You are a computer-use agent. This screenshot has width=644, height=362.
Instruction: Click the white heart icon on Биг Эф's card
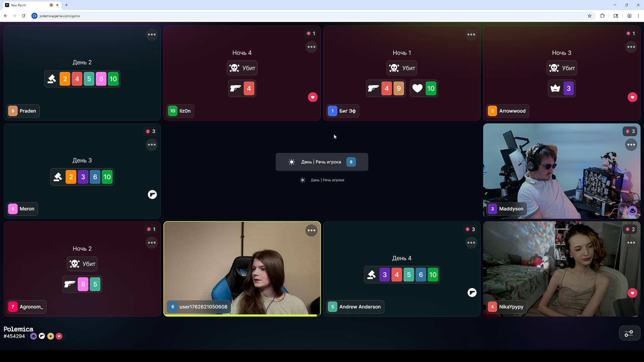(417, 88)
